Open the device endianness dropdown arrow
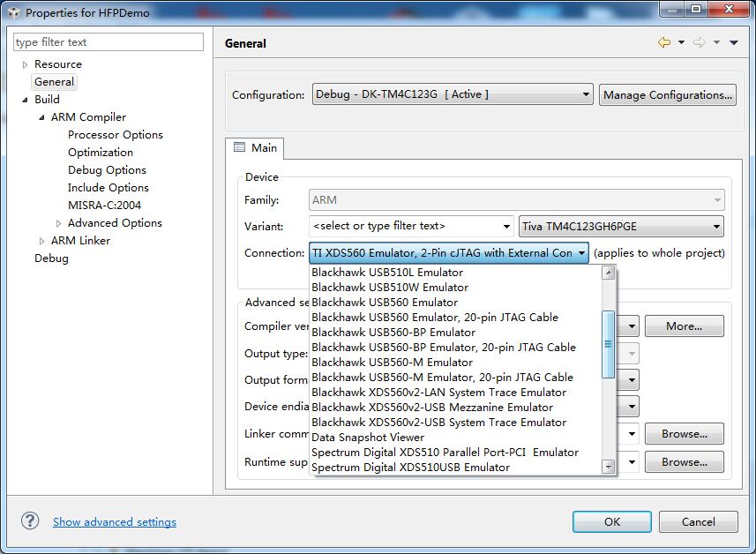 [x=631, y=407]
